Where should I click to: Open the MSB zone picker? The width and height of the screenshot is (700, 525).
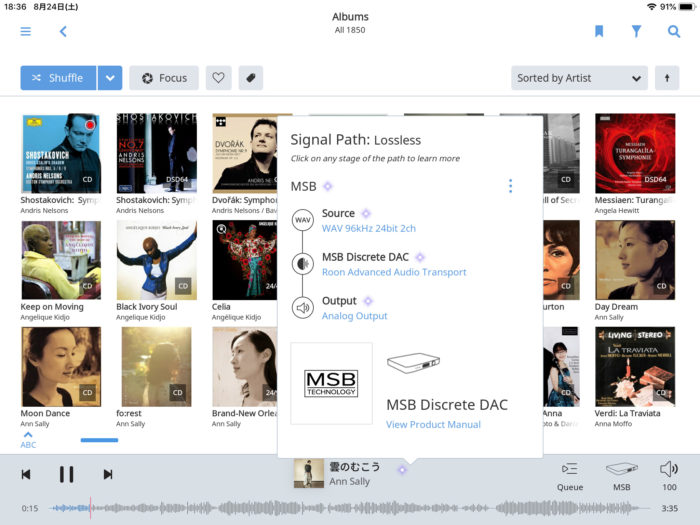[x=621, y=476]
